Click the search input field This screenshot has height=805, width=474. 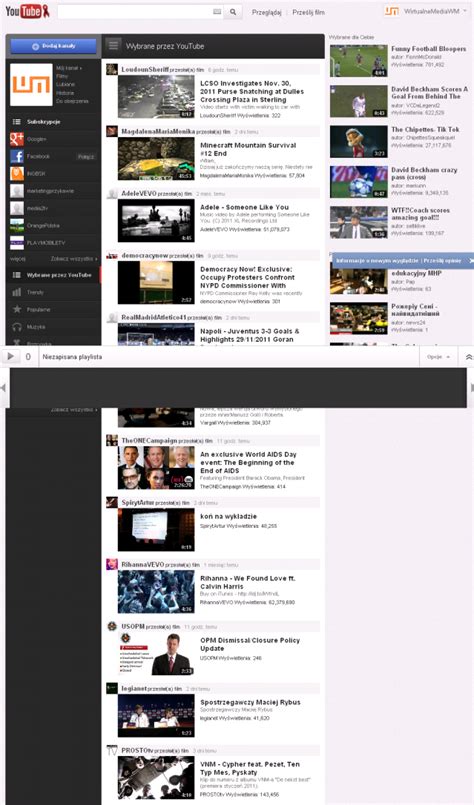pyautogui.click(x=135, y=12)
